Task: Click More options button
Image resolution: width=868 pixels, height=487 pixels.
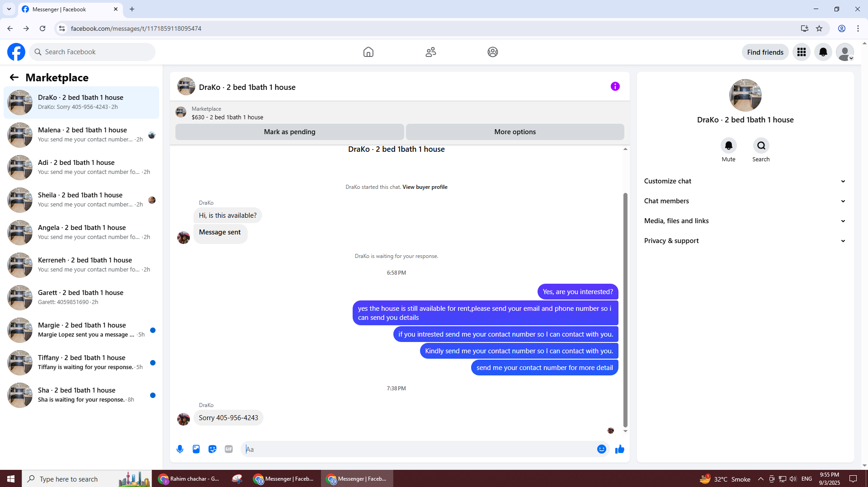Action: point(515,132)
